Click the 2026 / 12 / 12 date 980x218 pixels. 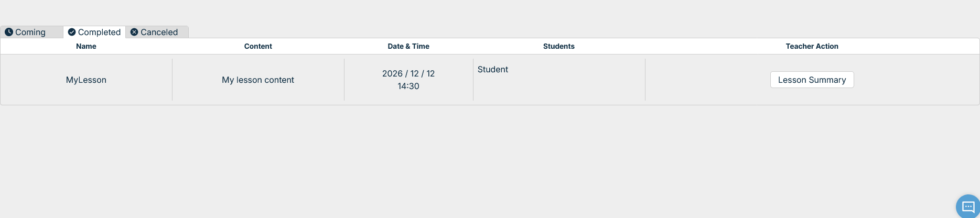point(408,73)
